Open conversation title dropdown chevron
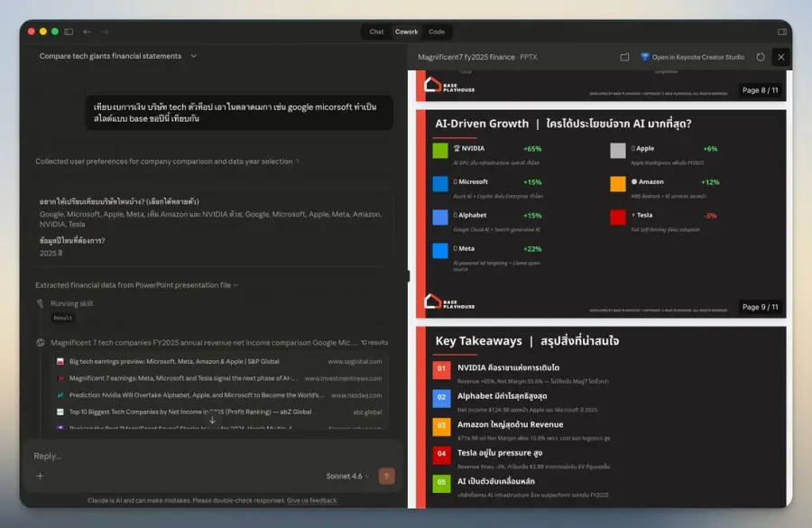 [x=194, y=56]
